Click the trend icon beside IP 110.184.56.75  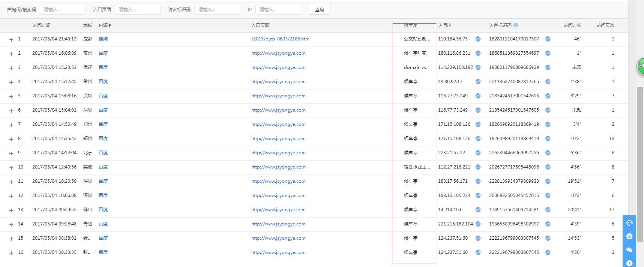click(x=478, y=39)
